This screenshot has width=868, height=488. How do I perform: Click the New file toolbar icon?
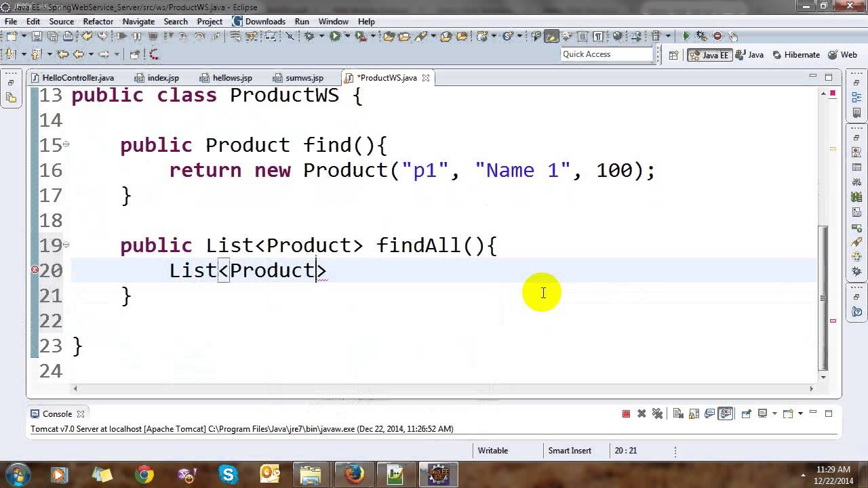pyautogui.click(x=12, y=36)
